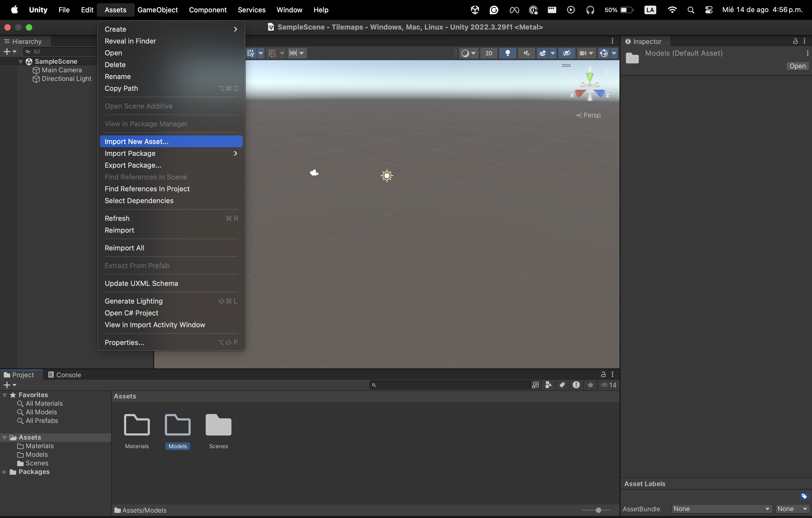Click the Search by Type filter icon

point(549,385)
